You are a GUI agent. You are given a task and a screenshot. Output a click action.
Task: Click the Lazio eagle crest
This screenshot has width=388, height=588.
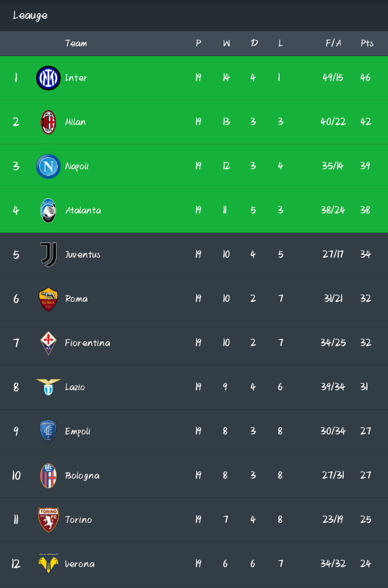click(48, 387)
